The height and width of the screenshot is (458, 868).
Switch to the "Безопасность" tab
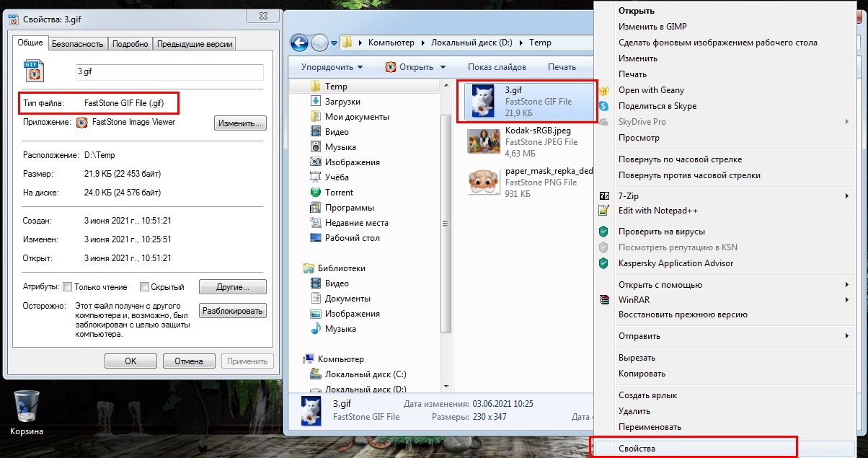click(78, 44)
